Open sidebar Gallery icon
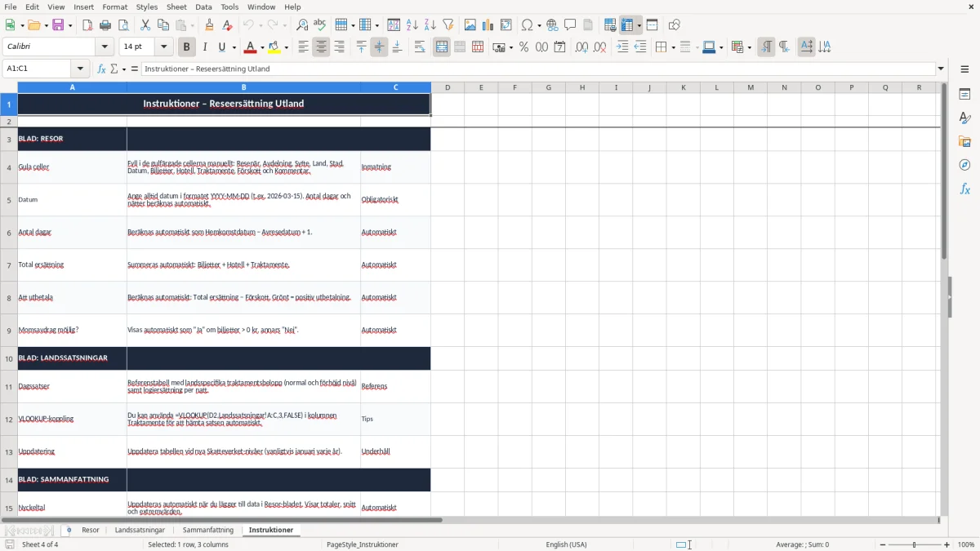Image resolution: width=980 pixels, height=551 pixels. 964,141
